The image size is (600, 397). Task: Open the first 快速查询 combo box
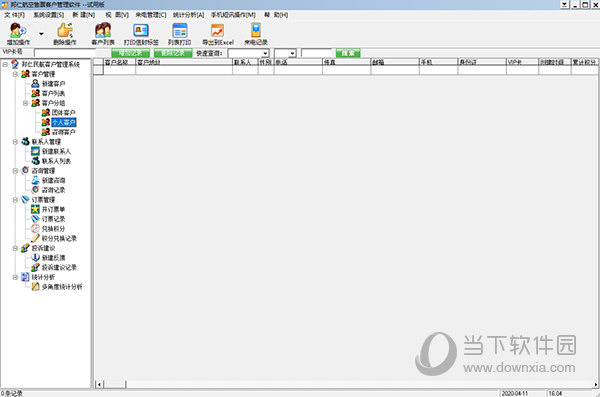248,53
